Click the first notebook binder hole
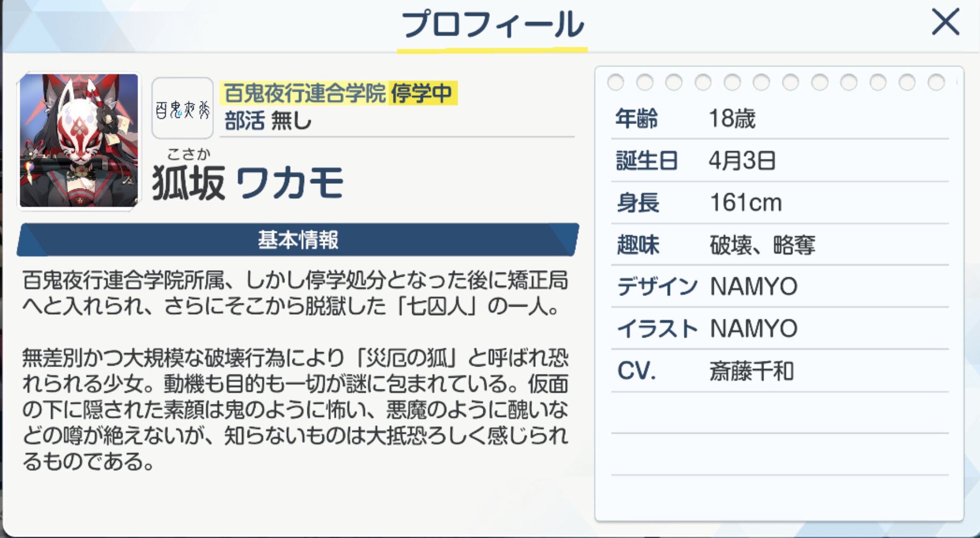The image size is (980, 538). (x=615, y=82)
